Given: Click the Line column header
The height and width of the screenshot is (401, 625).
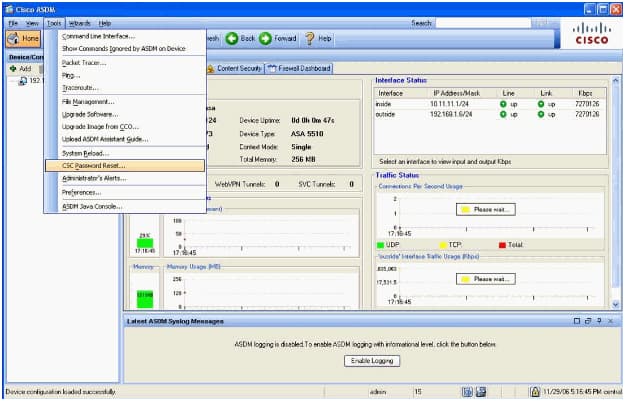Looking at the screenshot, I should [x=509, y=93].
